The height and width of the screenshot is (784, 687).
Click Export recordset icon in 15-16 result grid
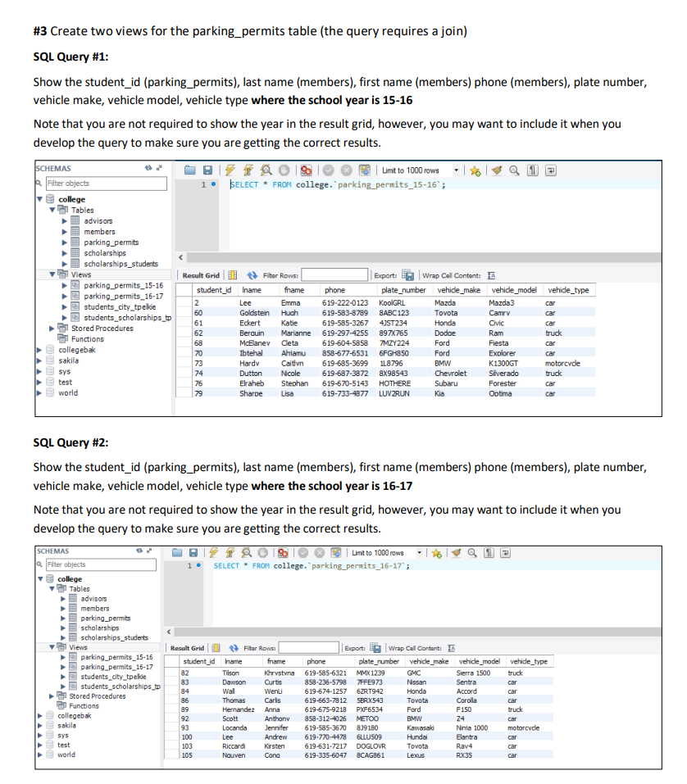coord(407,275)
